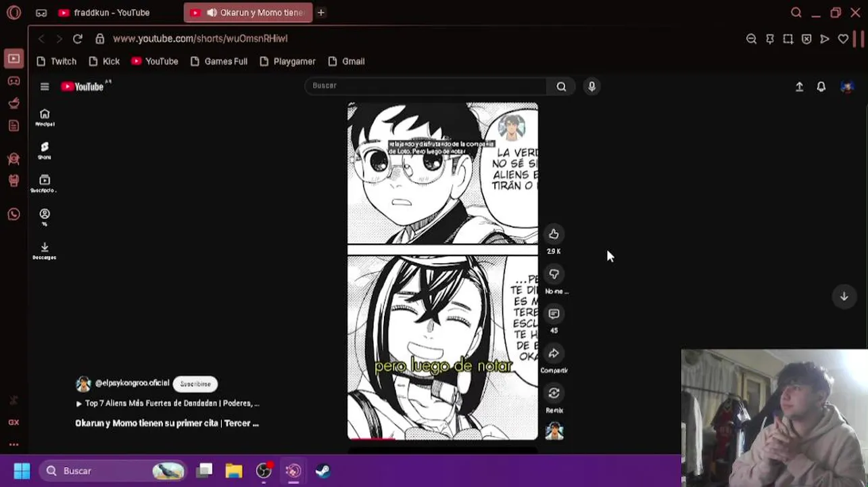Open upload/create icon in YouTube header
868x487 pixels.
799,87
